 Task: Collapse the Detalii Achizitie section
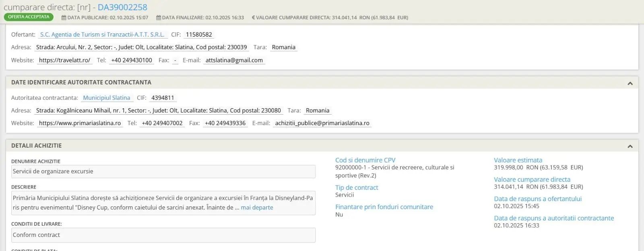click(630, 146)
